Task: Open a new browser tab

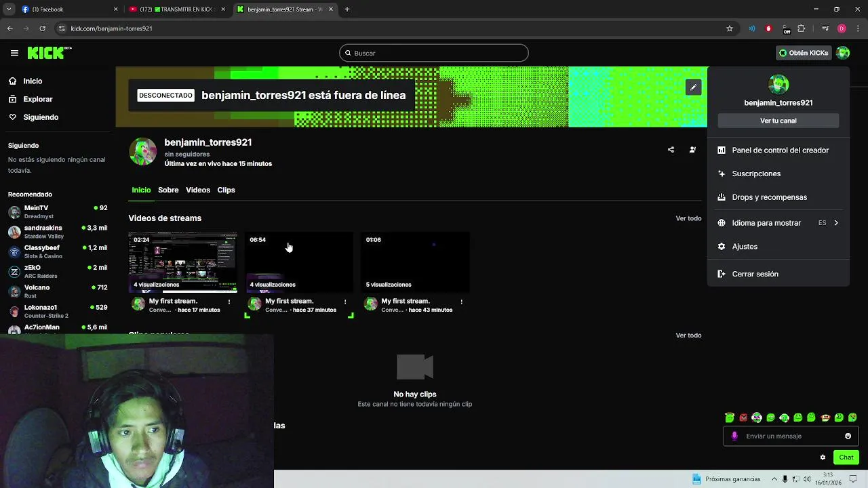Action: tap(347, 9)
